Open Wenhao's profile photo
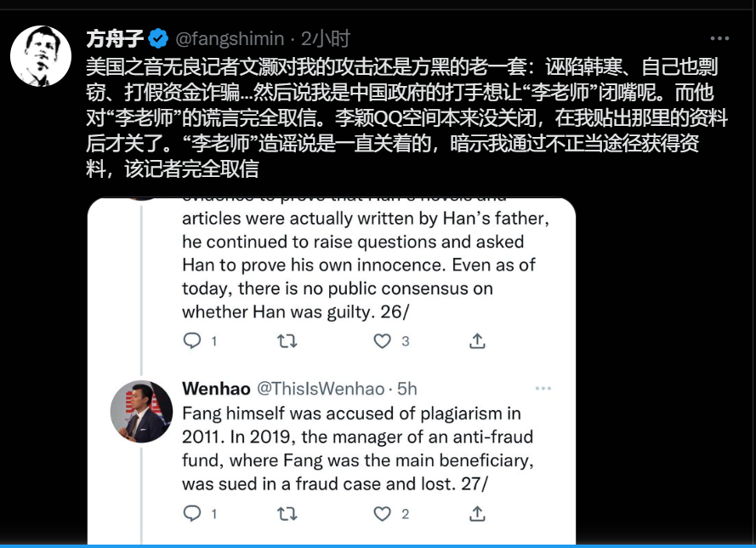This screenshot has width=756, height=548. (141, 412)
